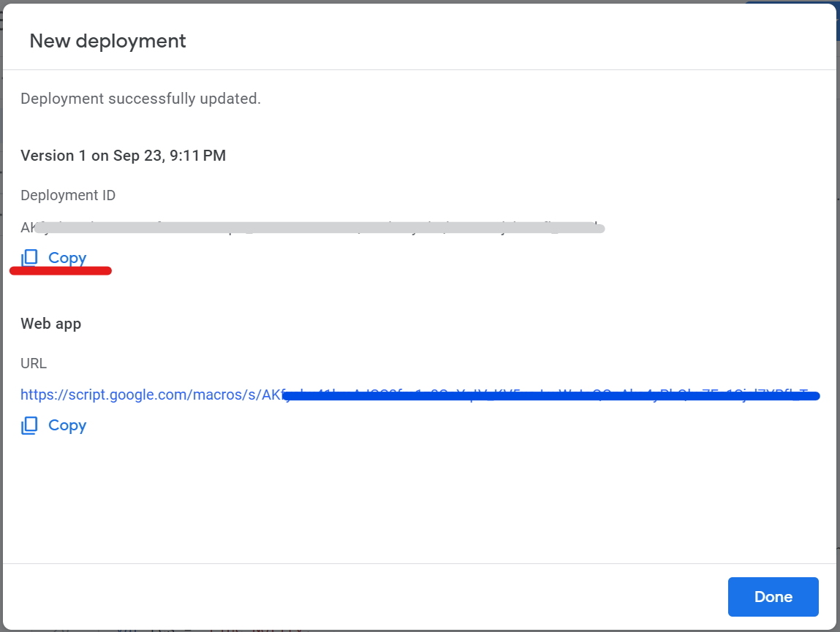840x632 pixels.
Task: Select the Copy text link beneath Deployment ID
Action: tap(67, 258)
